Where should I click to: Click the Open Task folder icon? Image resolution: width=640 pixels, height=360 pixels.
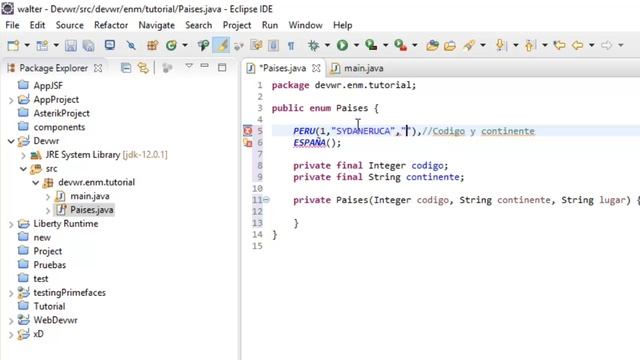[449, 46]
